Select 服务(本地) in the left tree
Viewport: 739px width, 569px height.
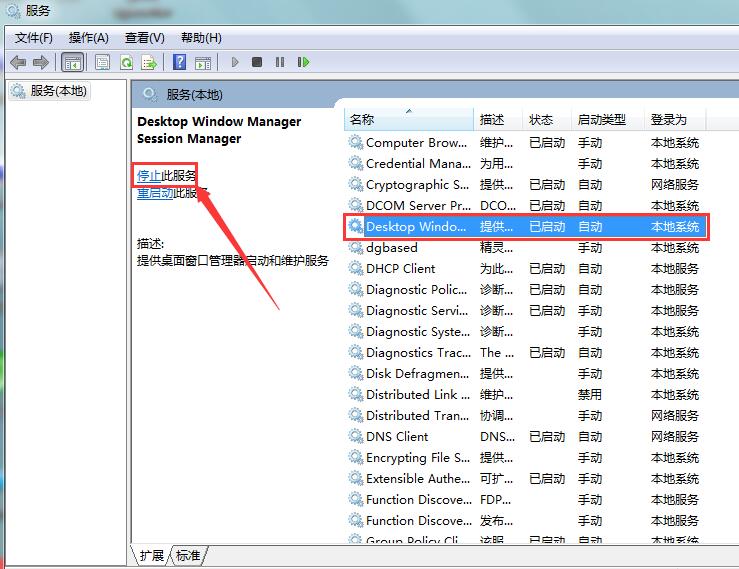(x=49, y=91)
